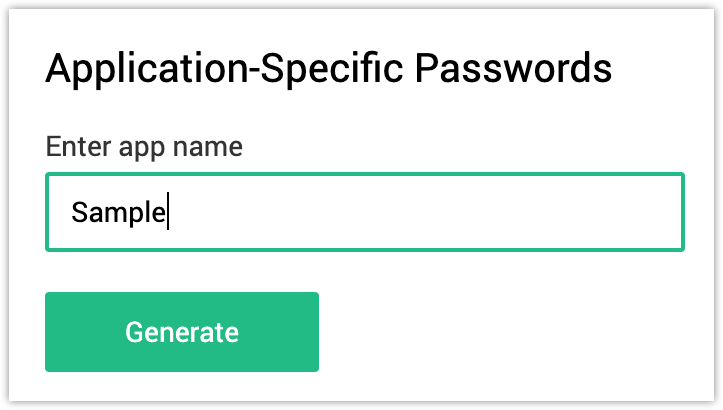Submit the app name with Generate
This screenshot has height=410, width=723.
[182, 332]
